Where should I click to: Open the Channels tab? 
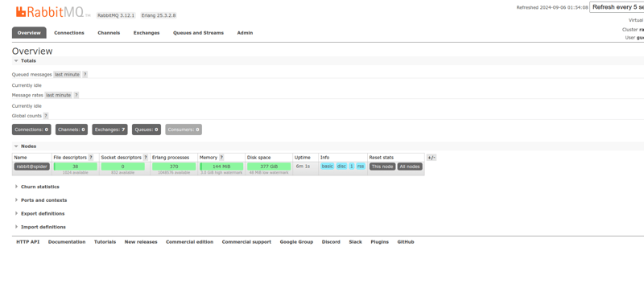point(109,33)
